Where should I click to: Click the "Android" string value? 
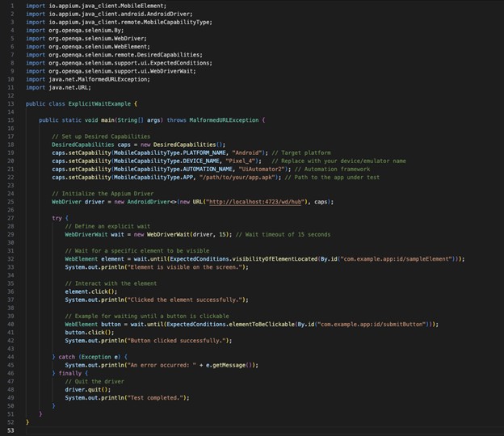click(247, 153)
